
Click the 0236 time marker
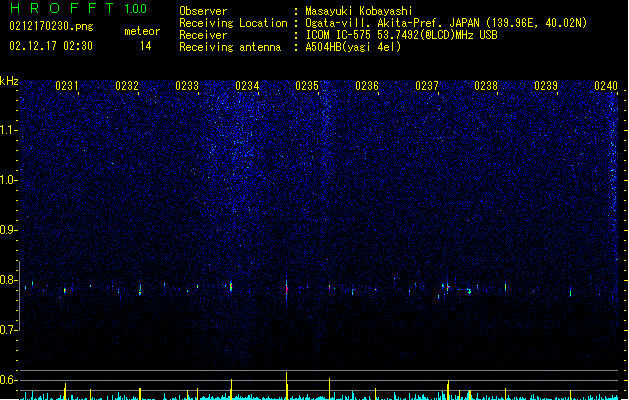click(367, 86)
